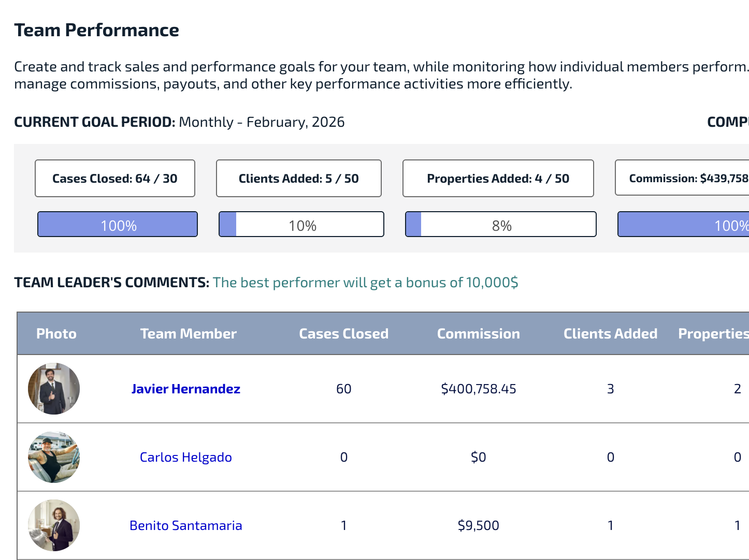
Task: Click the 100% Cases Closed progress bar
Action: [x=118, y=225]
